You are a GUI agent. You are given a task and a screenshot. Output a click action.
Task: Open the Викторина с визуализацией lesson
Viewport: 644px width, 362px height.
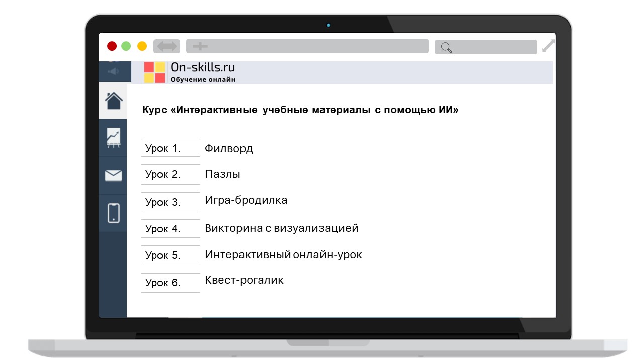(x=281, y=228)
